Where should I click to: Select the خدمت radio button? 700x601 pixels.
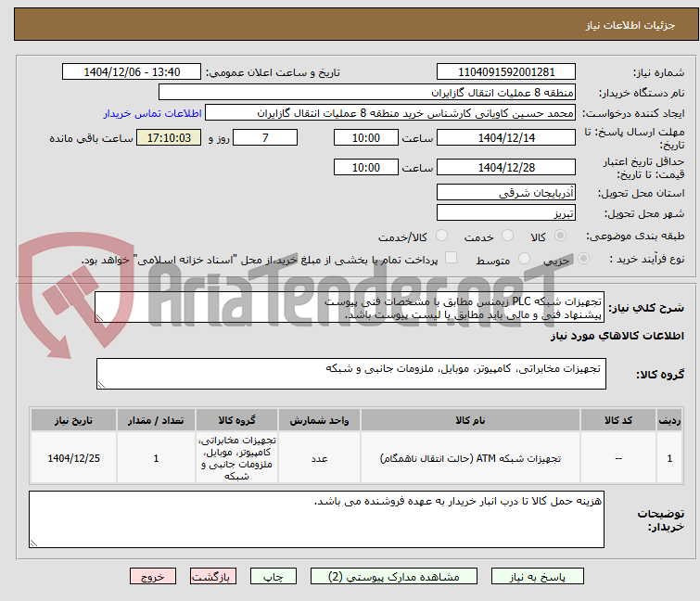[x=507, y=236]
